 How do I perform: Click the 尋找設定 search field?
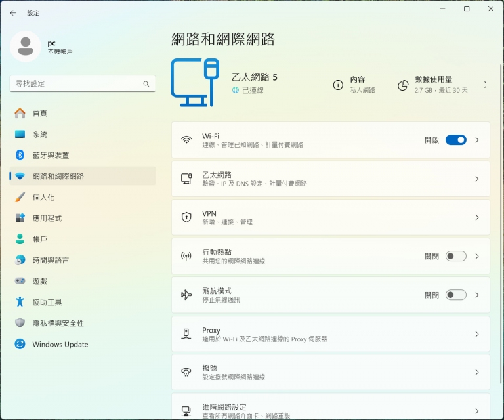83,83
